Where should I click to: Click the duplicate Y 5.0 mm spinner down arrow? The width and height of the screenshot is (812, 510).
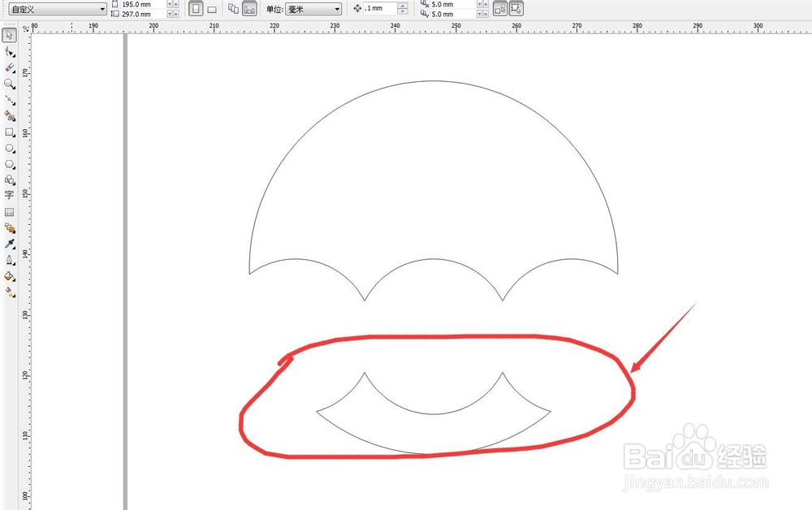click(x=480, y=14)
